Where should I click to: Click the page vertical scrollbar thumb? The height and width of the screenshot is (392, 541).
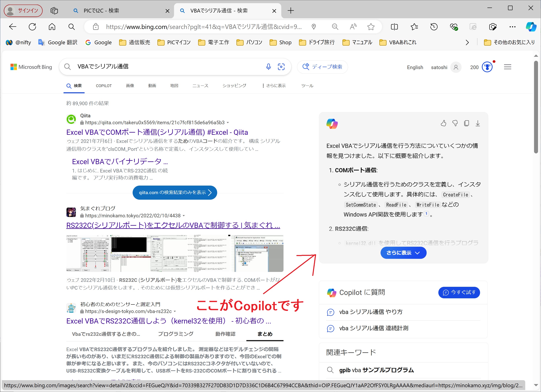pyautogui.click(x=536, y=107)
